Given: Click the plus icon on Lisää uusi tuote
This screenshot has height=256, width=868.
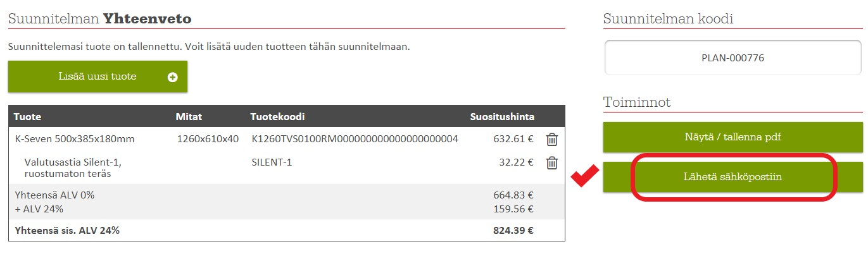Looking at the screenshot, I should tap(172, 77).
